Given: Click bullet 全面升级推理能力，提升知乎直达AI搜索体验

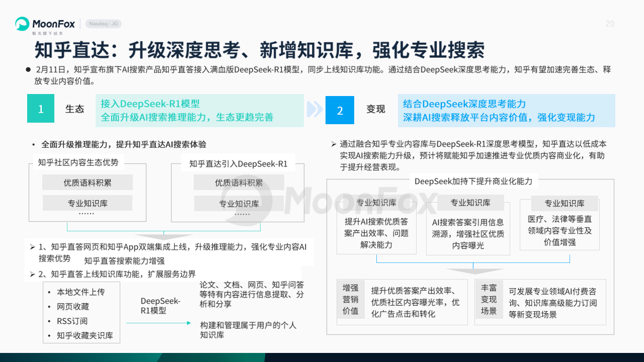Looking at the screenshot, I should click(124, 144).
